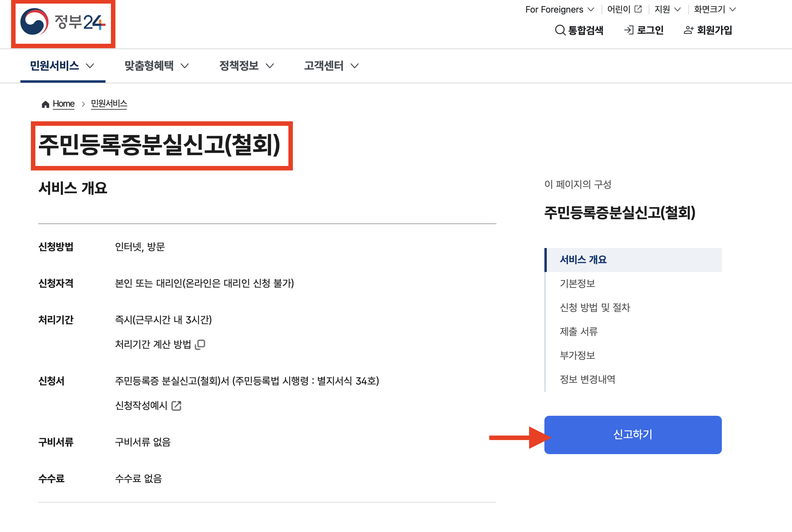Screen dimensions: 792x532
Task: Click the sign-up person icon
Action: click(688, 30)
